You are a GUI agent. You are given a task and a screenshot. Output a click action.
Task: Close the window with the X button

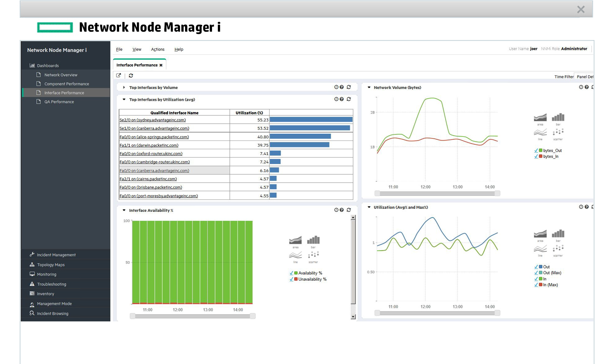581,9
